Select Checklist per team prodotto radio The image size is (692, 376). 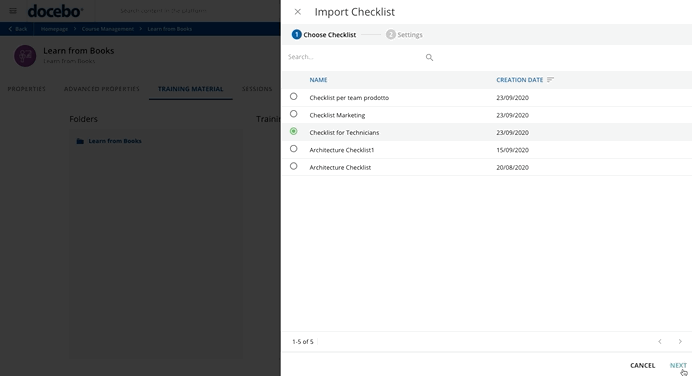point(293,96)
